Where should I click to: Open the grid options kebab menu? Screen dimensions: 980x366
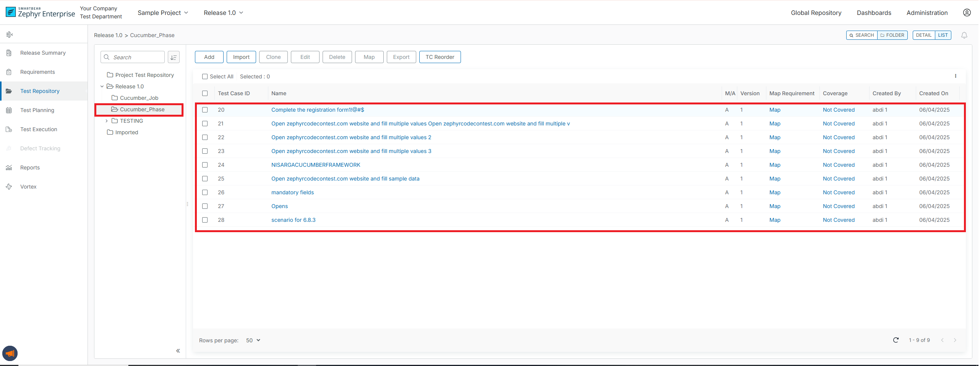tap(956, 76)
